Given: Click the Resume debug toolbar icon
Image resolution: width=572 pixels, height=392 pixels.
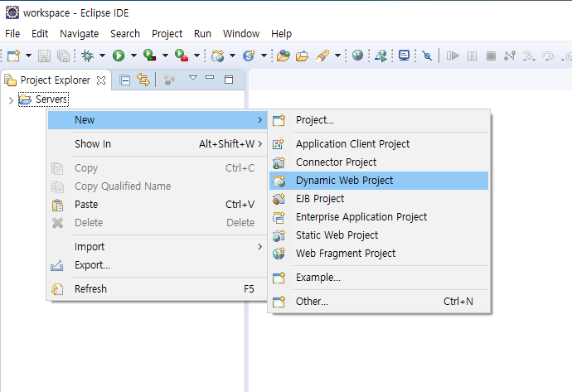Looking at the screenshot, I should coord(453,56).
